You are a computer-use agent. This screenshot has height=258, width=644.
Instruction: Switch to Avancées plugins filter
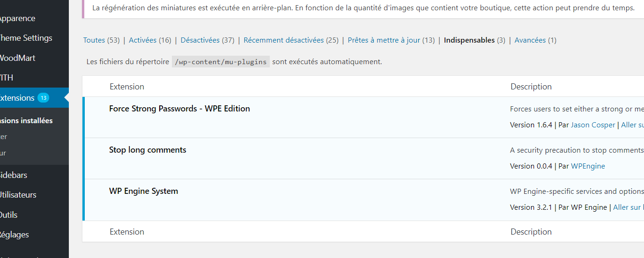click(x=530, y=40)
